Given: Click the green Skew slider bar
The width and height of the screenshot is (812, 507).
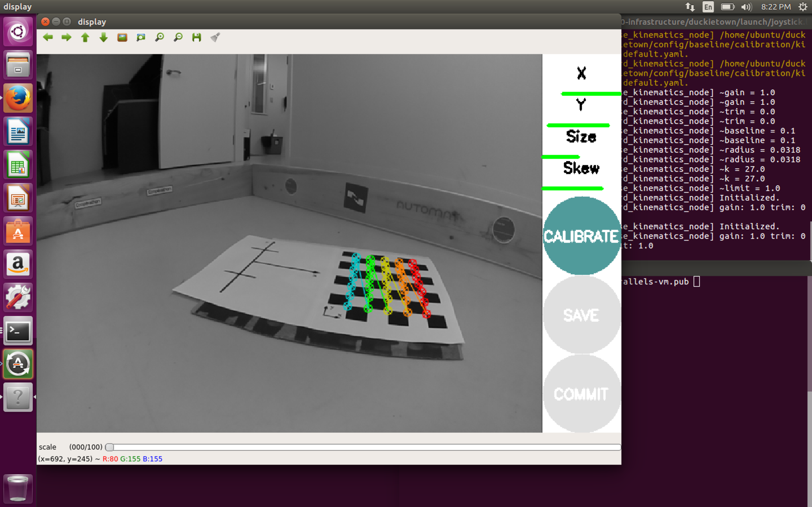Looking at the screenshot, I should pos(572,188).
